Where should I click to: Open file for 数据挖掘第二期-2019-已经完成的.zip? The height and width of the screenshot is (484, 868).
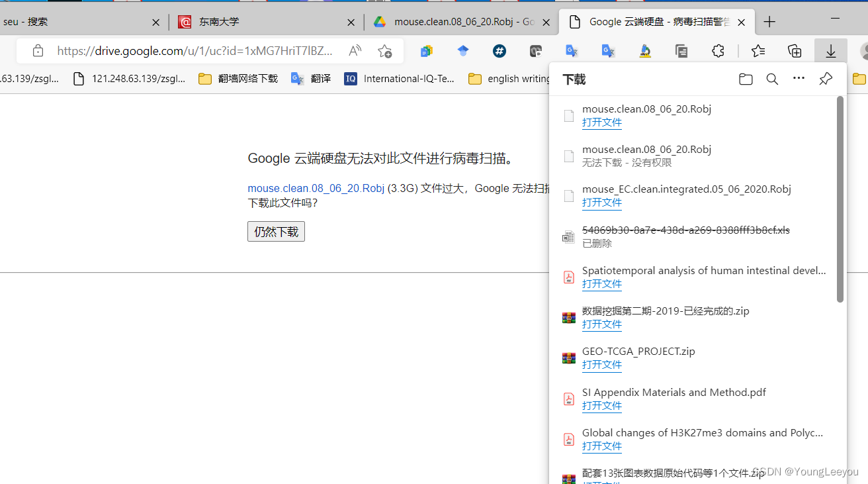click(601, 324)
